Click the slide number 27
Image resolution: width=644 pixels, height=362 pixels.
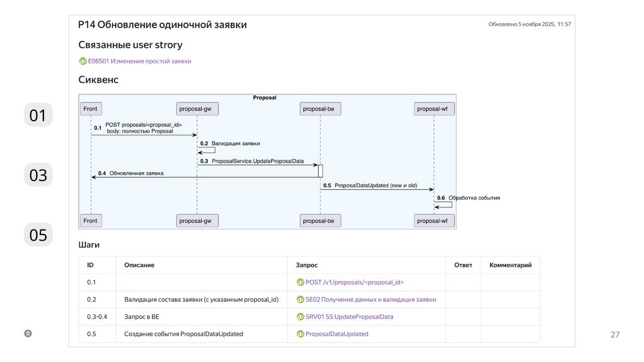pyautogui.click(x=615, y=335)
